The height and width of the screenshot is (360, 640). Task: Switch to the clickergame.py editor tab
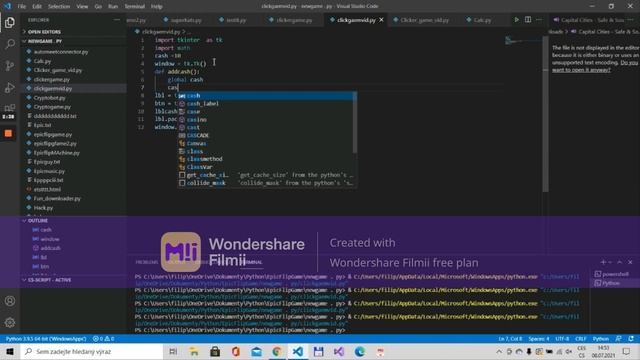click(291, 20)
